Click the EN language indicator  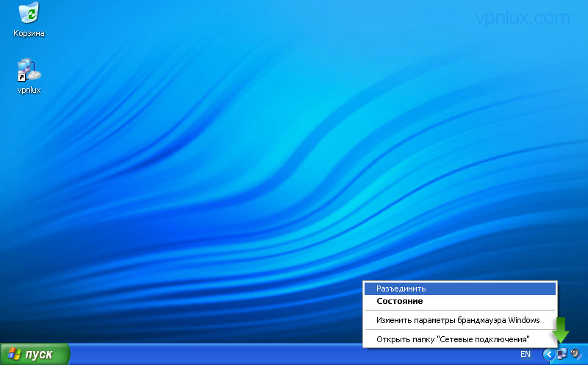(x=526, y=354)
